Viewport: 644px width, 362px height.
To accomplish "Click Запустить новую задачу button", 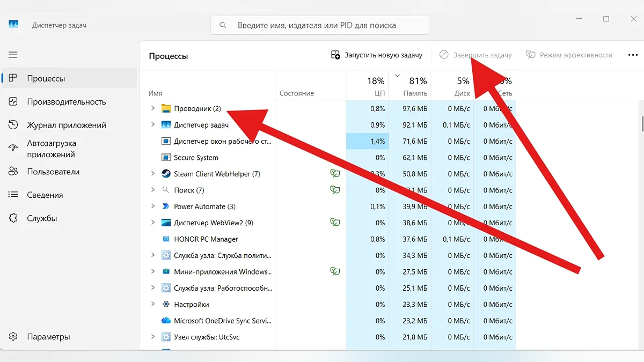I will 377,55.
